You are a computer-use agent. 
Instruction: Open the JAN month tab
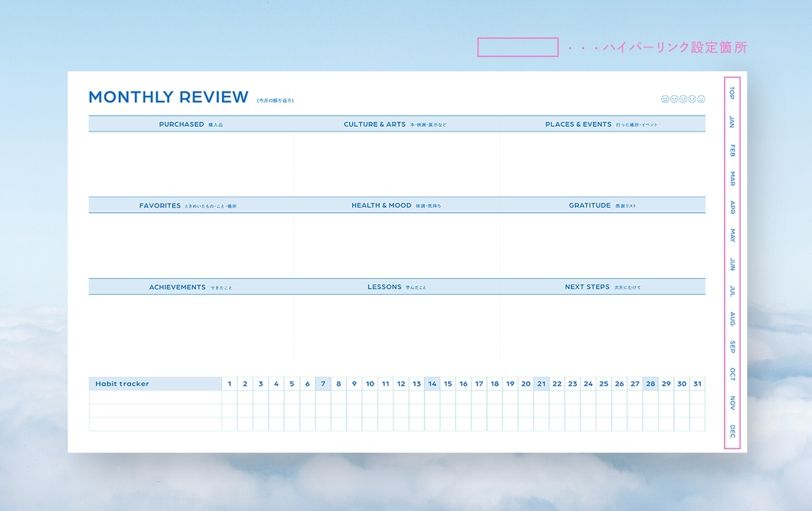point(732,122)
